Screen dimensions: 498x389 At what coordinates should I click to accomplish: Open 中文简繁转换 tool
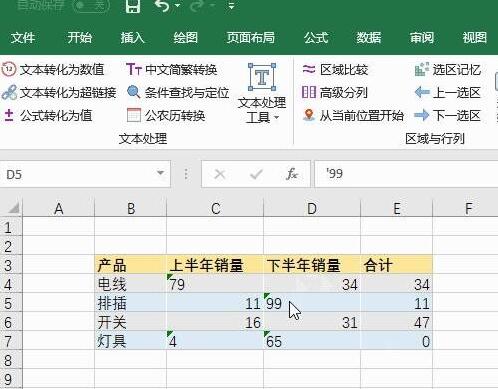(172, 69)
